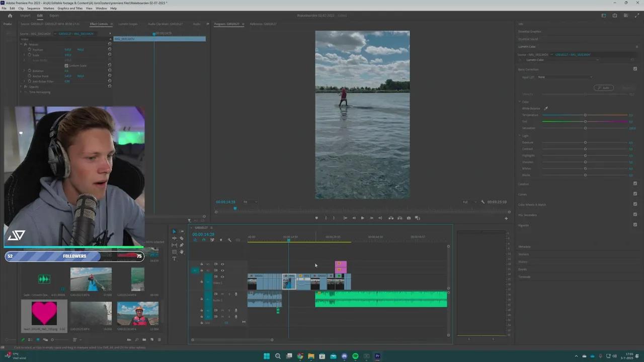Viewport: 644px width, 362px height.
Task: Switch to the Export workspace tab
Action: 54,16
